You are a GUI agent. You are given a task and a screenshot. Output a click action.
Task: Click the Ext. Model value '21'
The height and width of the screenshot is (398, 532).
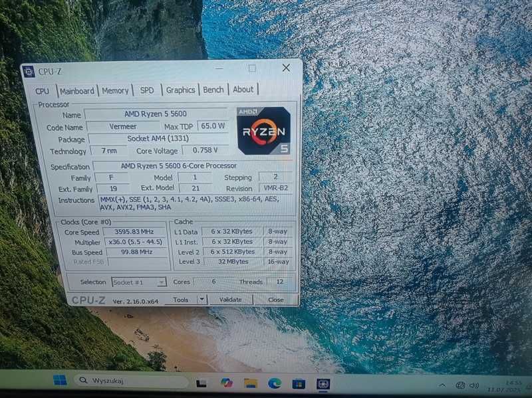point(196,188)
